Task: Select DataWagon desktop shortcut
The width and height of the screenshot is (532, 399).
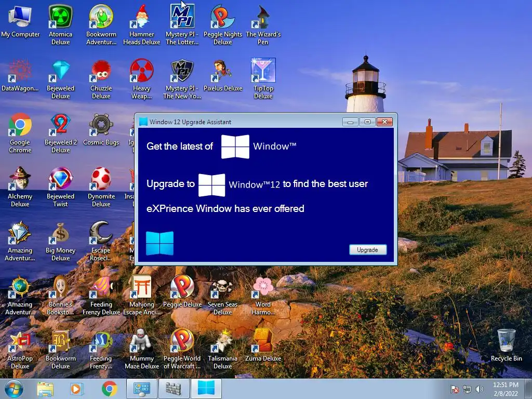Action: click(20, 75)
